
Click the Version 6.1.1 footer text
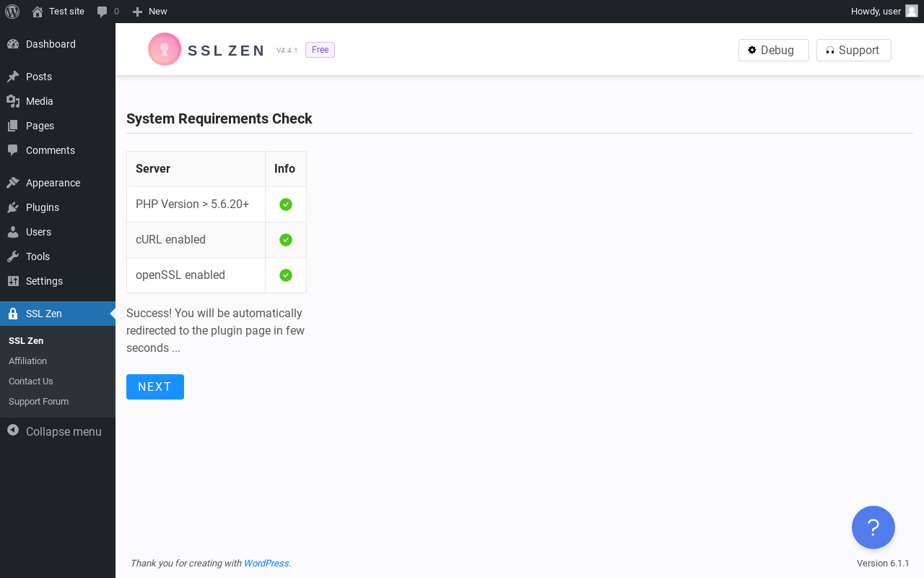coord(883,563)
